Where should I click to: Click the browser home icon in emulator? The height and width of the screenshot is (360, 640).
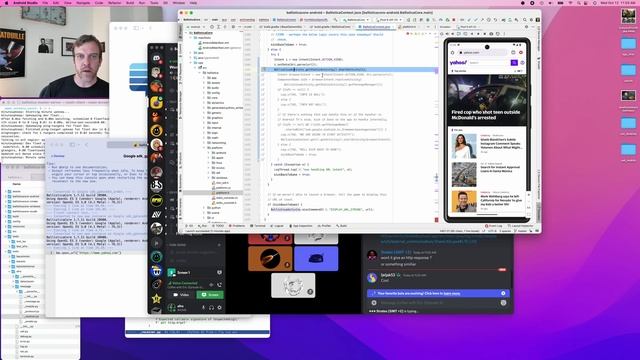452,53
